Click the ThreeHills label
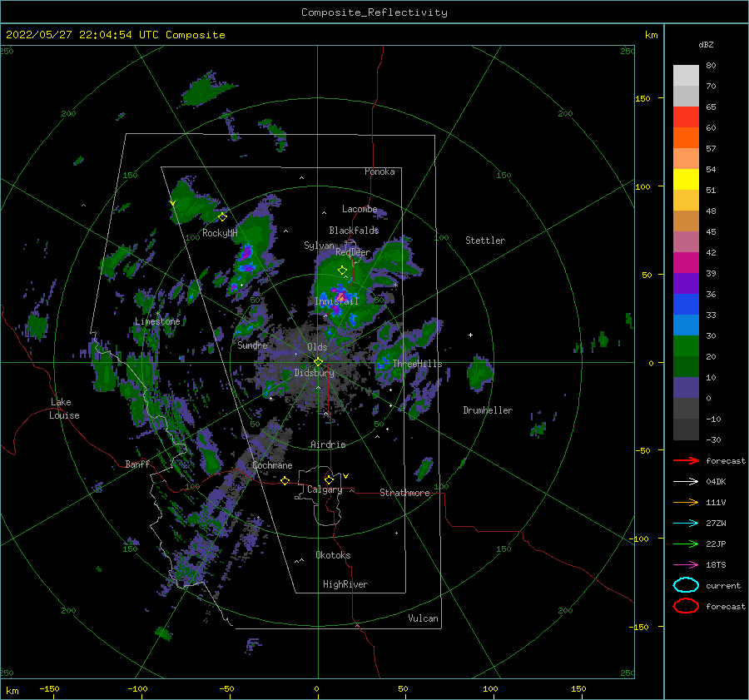The height and width of the screenshot is (700, 749). click(417, 364)
